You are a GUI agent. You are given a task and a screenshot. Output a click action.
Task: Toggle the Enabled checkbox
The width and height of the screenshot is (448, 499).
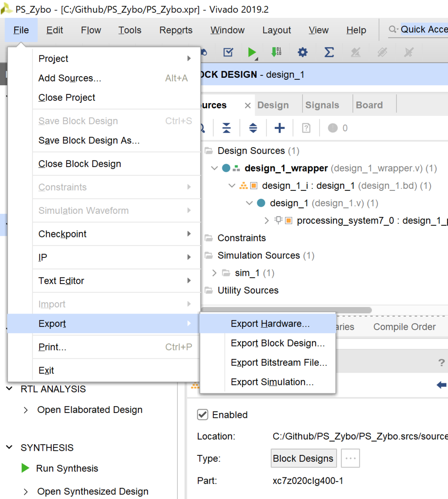(x=202, y=415)
